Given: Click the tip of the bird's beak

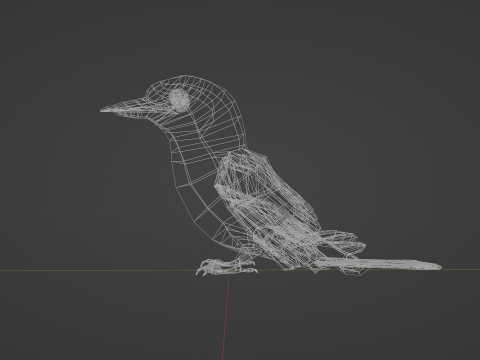Looking at the screenshot, I should (102, 110).
